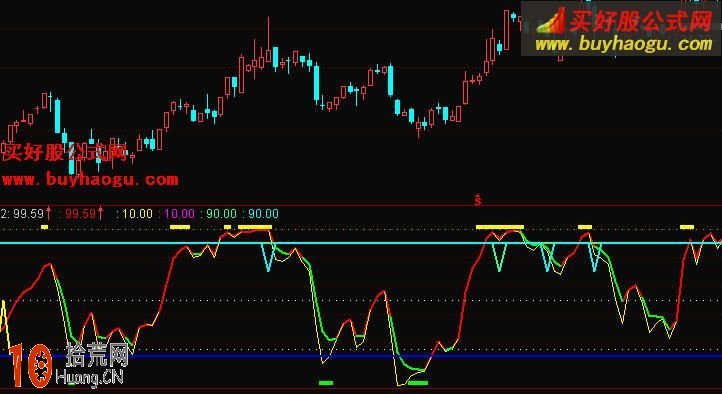Image resolution: width=722 pixels, height=394 pixels.
Task: Select the white indicator value 2: 99.59
Action: 22,214
